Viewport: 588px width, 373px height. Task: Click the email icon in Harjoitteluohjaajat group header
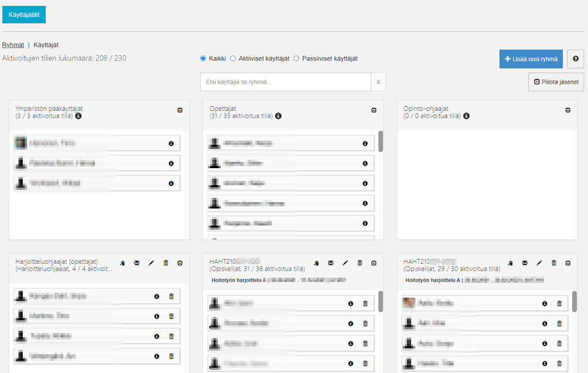pos(137,263)
